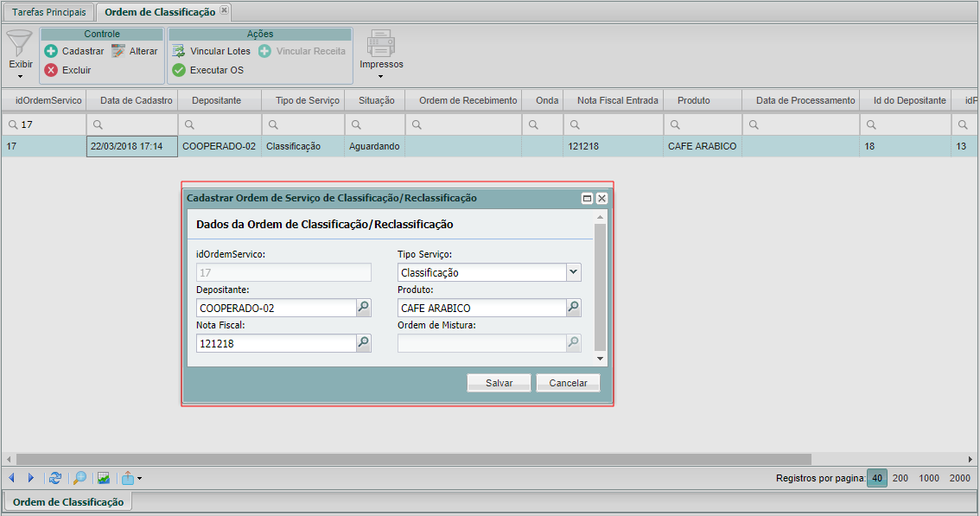The image size is (980, 516).
Task: Click the Cancelar button
Action: pos(568,383)
